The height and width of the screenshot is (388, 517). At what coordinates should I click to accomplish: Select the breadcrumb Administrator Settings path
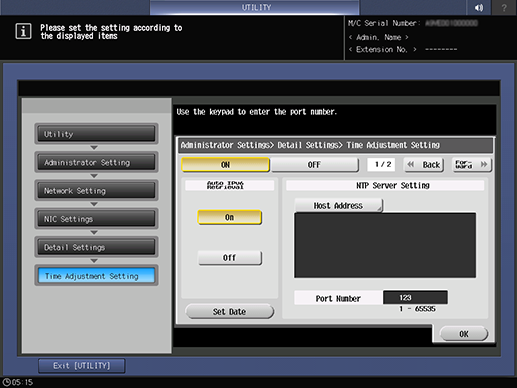[x=310, y=145]
